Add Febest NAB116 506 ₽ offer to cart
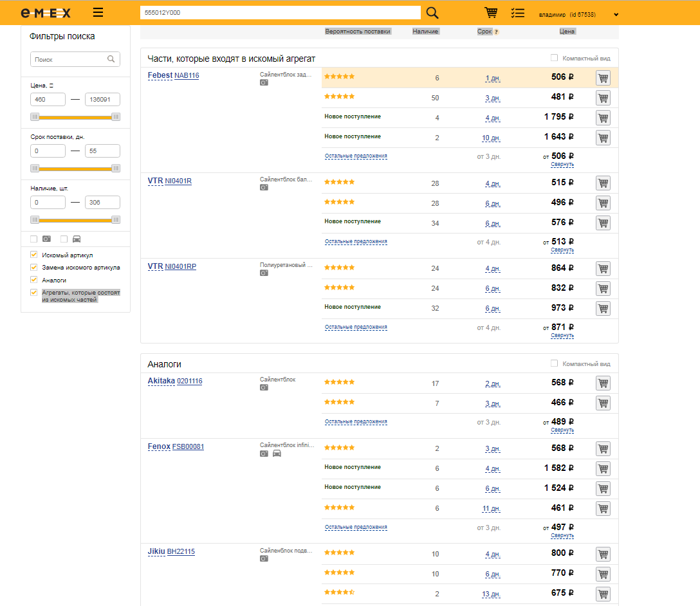 [x=603, y=78]
